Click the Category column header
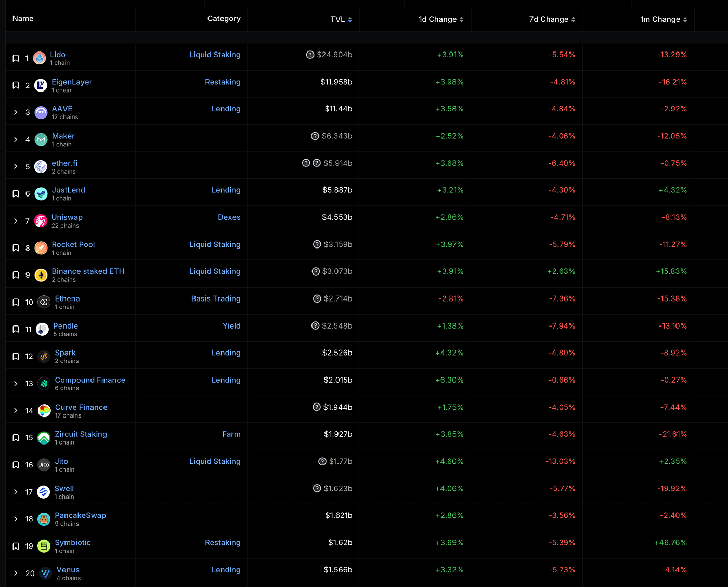This screenshot has width=728, height=587. [x=224, y=19]
